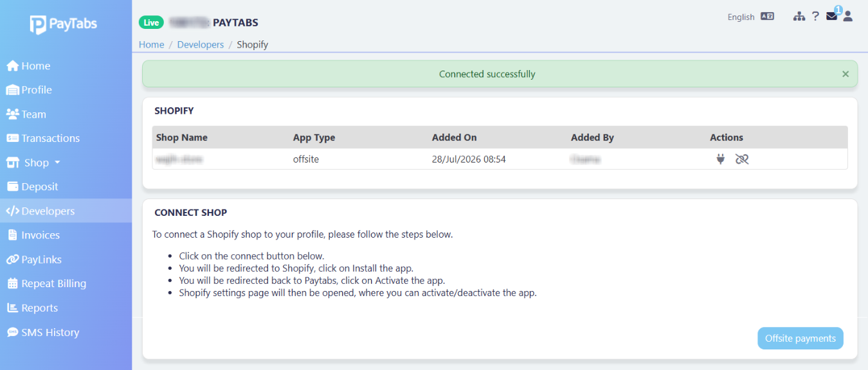Screen dimensions: 868x370
Task: Click the Offsite payments button
Action: click(800, 339)
